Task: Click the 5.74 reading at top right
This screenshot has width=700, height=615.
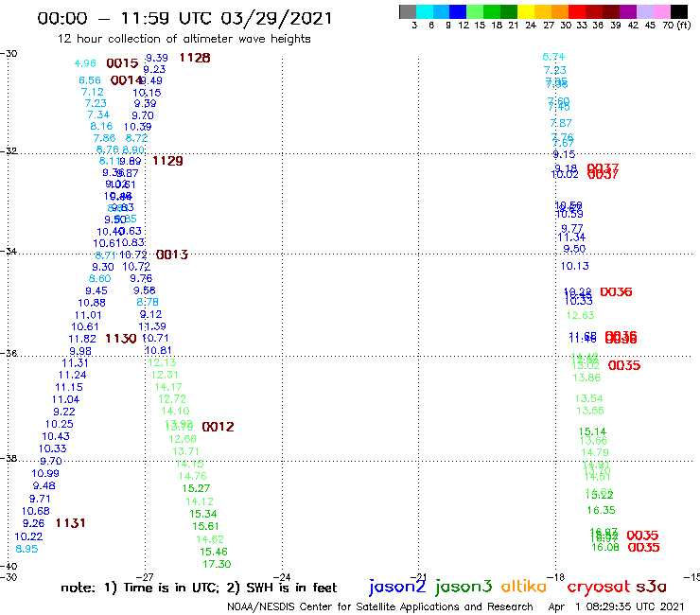Action: pyautogui.click(x=553, y=57)
